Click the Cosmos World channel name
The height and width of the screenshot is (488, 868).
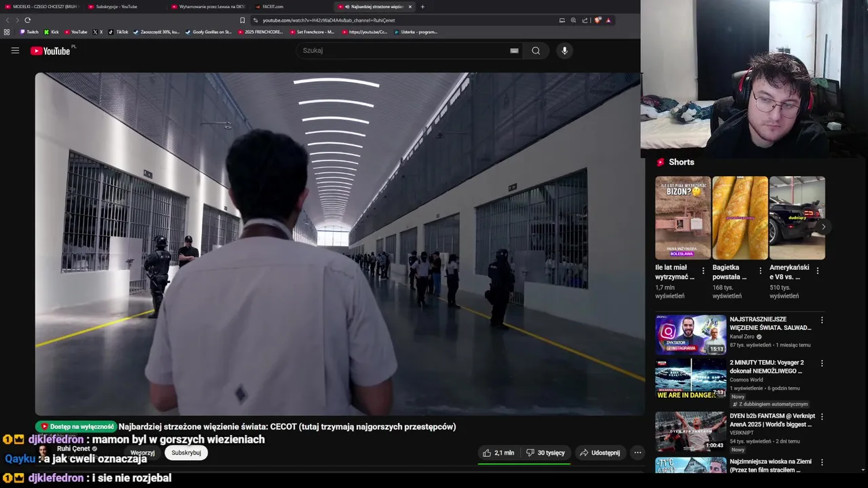748,380
